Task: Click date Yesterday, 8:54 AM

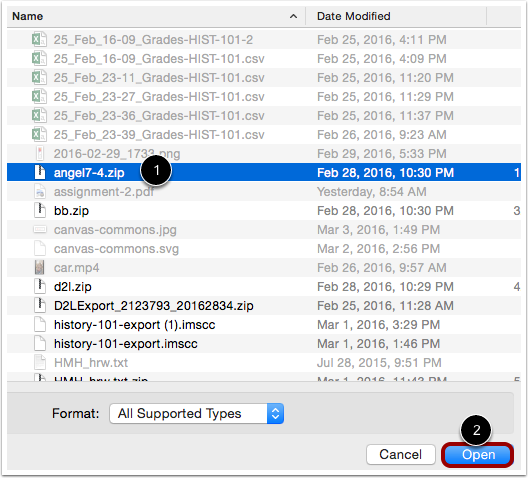Action: pos(372,192)
